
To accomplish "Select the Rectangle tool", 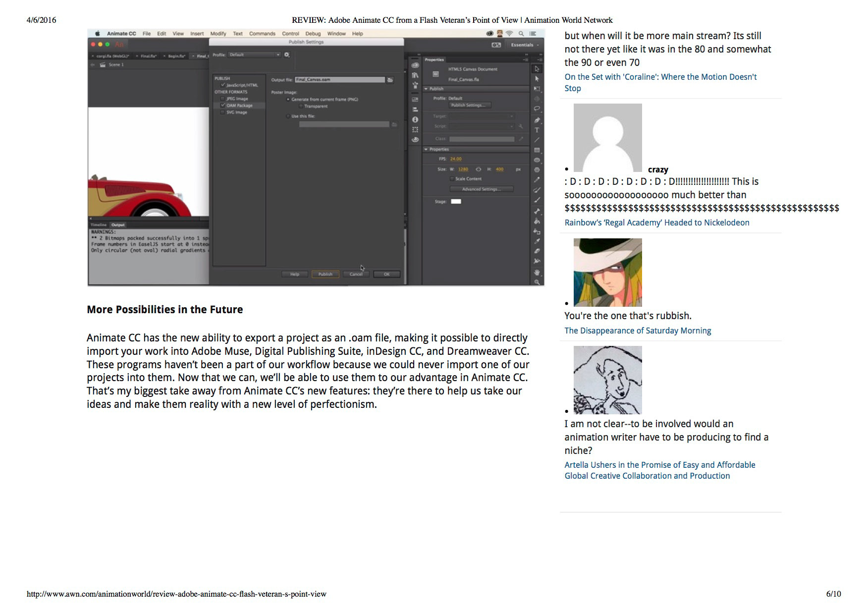I will 537,150.
